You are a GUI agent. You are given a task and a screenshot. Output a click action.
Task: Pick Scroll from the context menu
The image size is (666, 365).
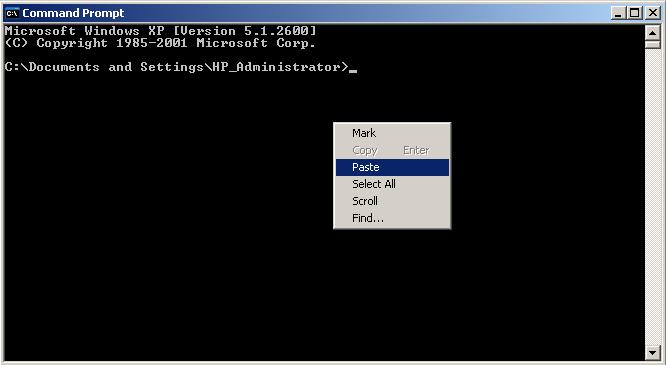pos(392,201)
